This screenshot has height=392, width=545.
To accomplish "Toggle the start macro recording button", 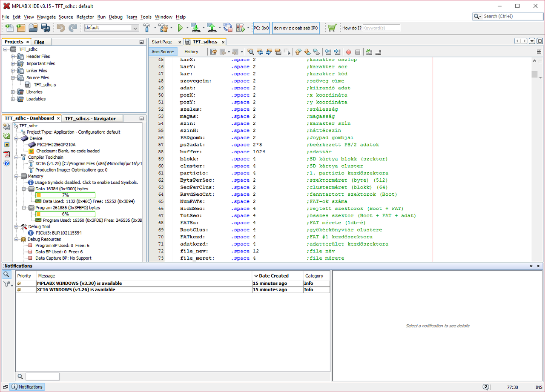I will tap(348, 52).
